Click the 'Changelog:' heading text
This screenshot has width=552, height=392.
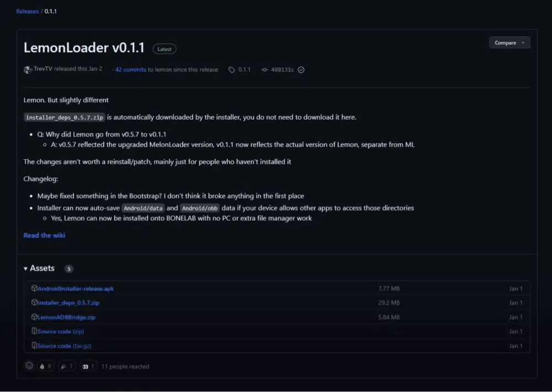(41, 179)
